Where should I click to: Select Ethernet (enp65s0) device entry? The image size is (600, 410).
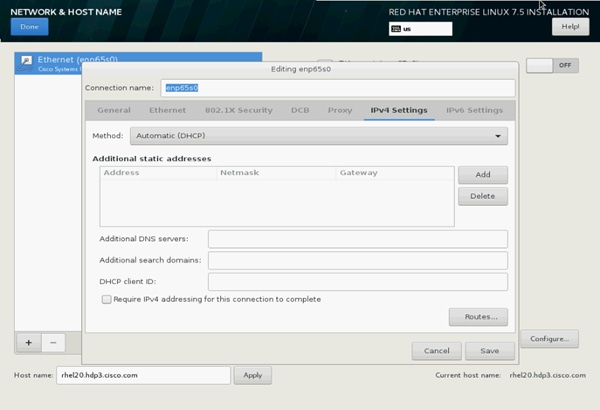[x=138, y=64]
